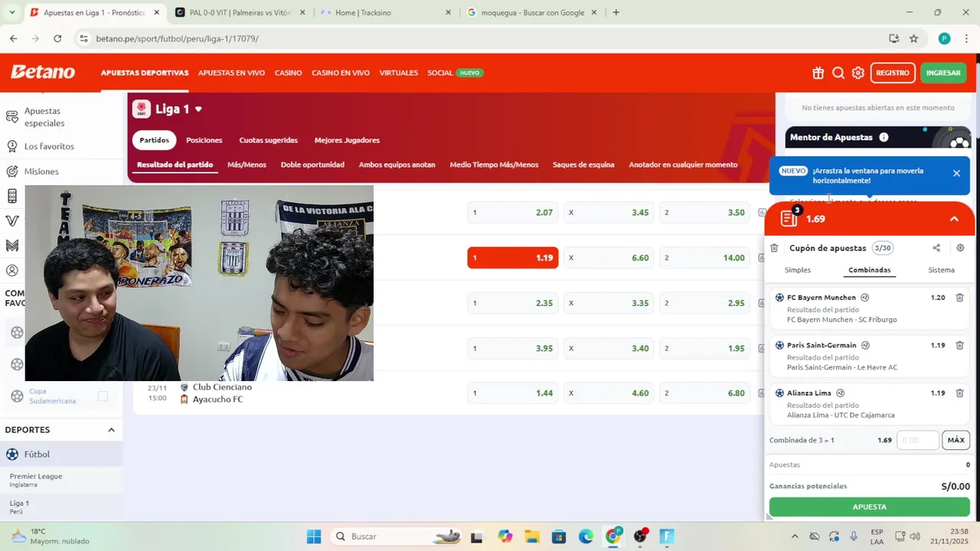The width and height of the screenshot is (980, 551).
Task: Collapse the bet slip panel chevron
Action: pyautogui.click(x=954, y=219)
